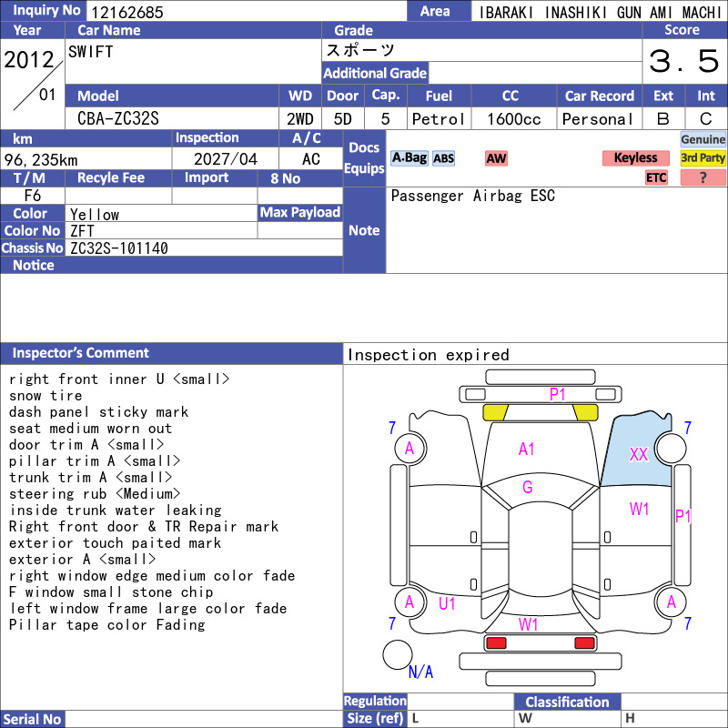Select the XX marked blue front fender
The height and width of the screenshot is (728, 728).
point(637,450)
